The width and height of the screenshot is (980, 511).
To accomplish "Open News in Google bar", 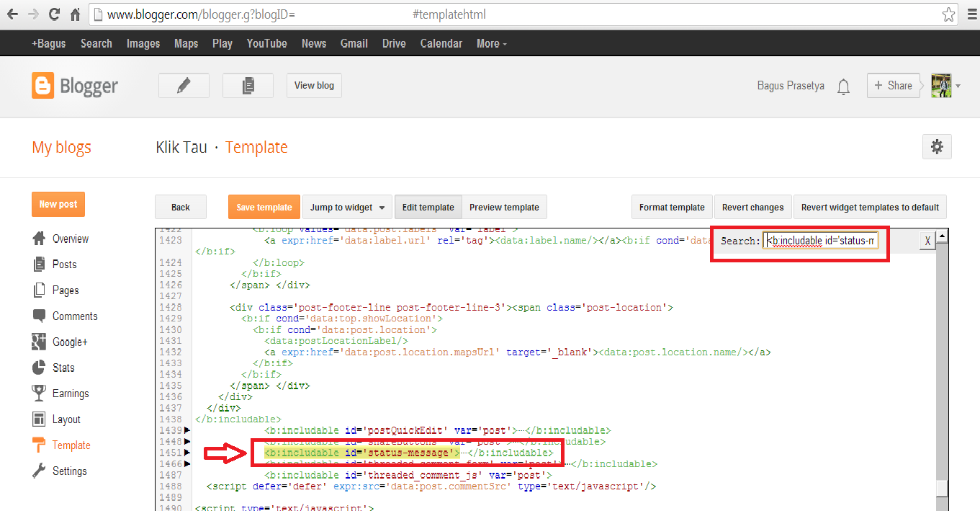I will [314, 43].
